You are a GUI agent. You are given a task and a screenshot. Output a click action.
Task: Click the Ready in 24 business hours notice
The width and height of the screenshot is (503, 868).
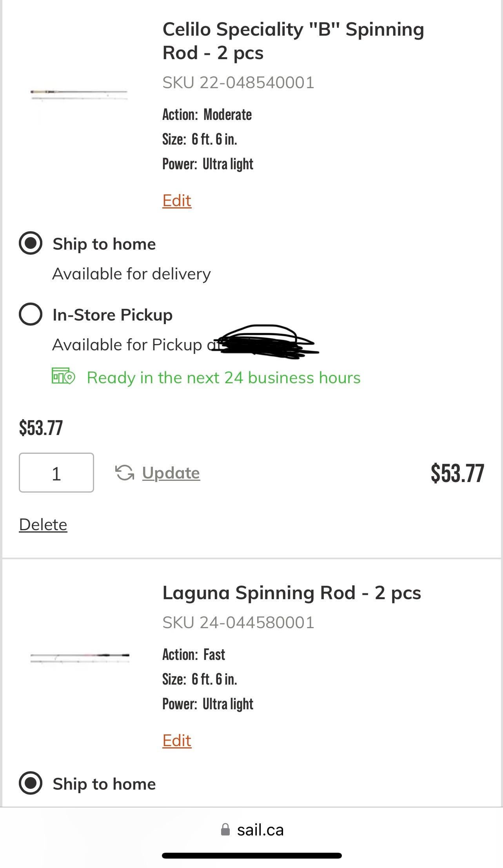click(x=223, y=378)
